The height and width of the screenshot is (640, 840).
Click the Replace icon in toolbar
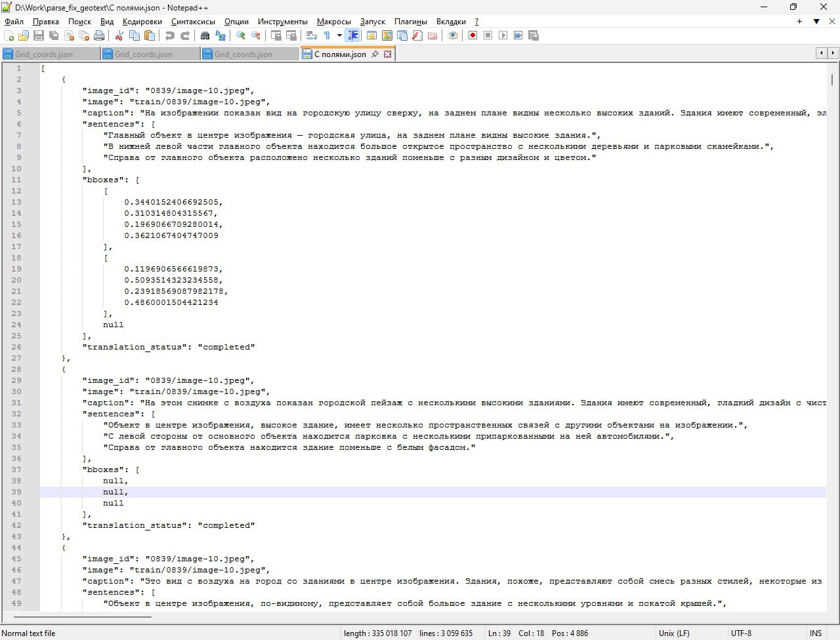[220, 35]
